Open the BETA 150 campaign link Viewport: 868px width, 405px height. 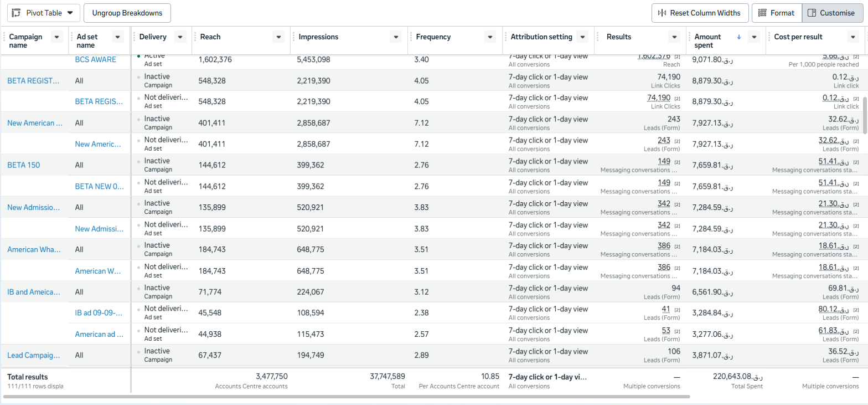click(x=23, y=165)
